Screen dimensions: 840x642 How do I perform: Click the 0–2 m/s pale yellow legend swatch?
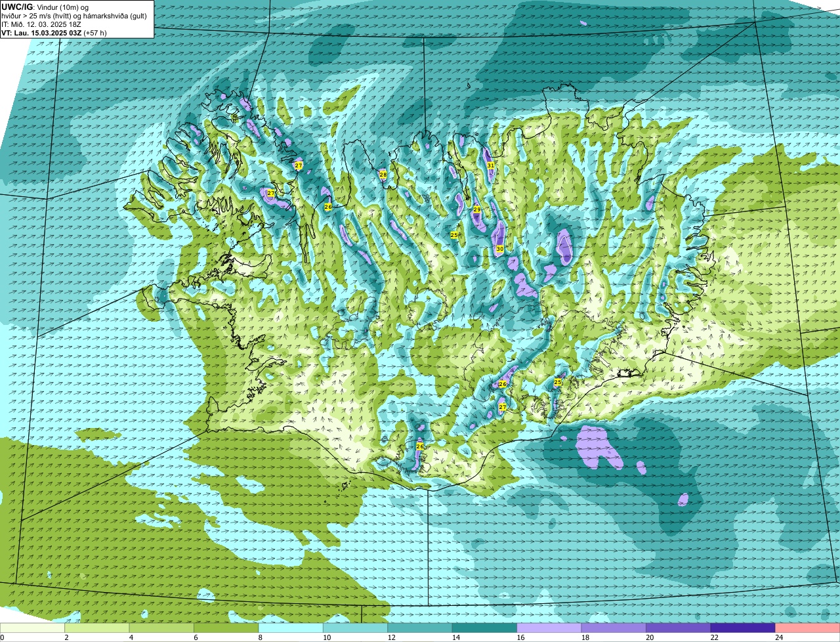pyautogui.click(x=33, y=628)
